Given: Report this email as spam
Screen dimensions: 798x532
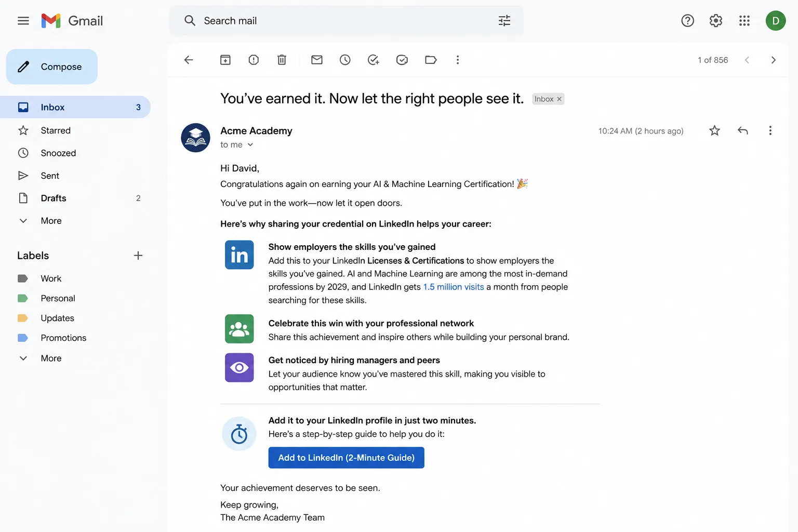Looking at the screenshot, I should coord(254,60).
